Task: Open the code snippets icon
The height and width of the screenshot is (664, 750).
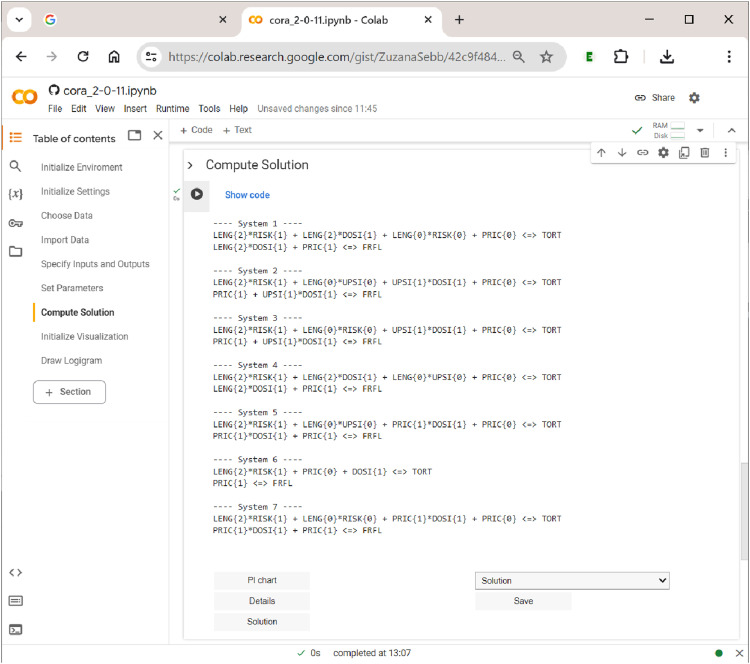Action: (15, 573)
